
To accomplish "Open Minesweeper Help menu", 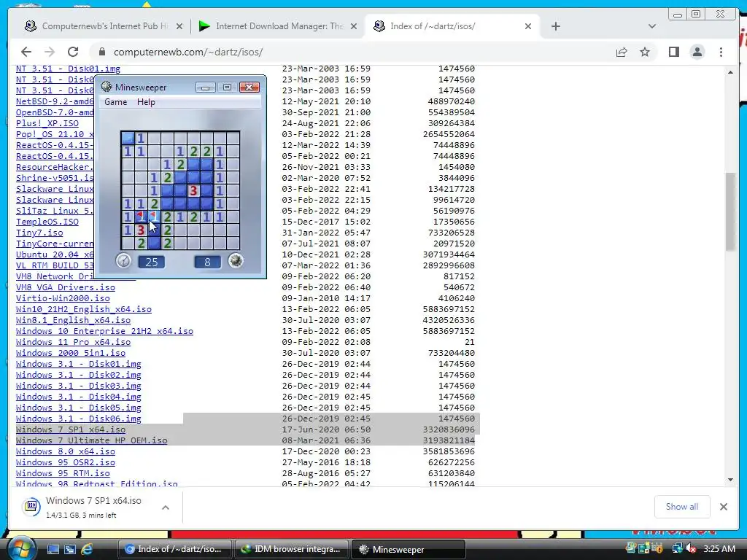I will (x=146, y=102).
